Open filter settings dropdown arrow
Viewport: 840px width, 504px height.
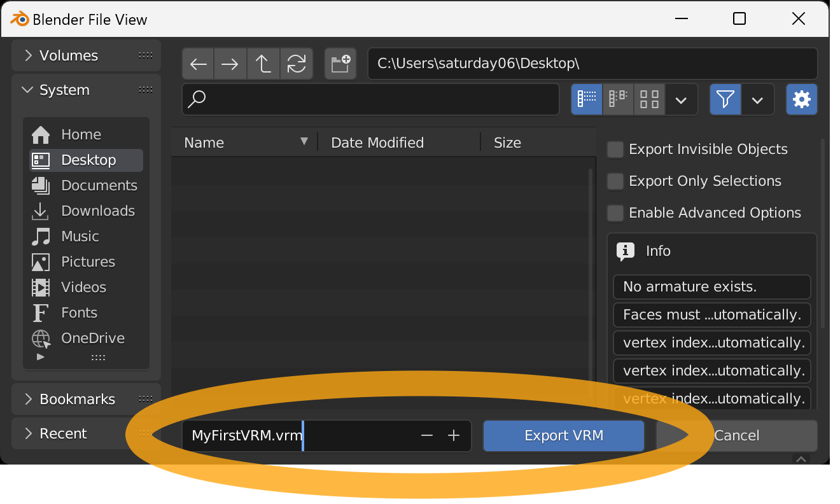[x=758, y=99]
